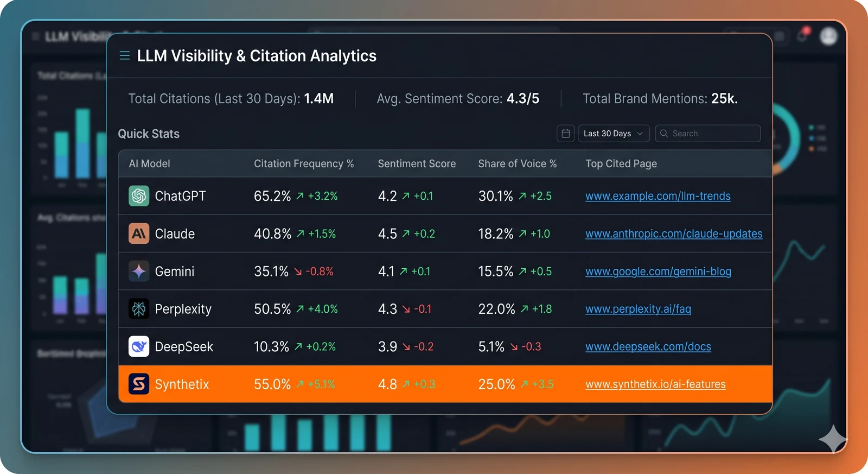Click DeepSeek's 10.3% citation frequency value
868x474 pixels.
[271, 346]
